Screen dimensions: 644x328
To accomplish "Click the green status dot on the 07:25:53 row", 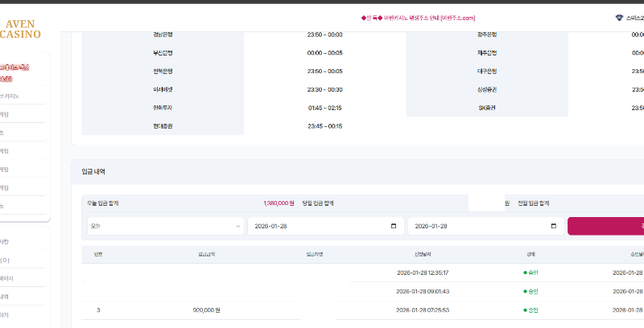I will coord(525,310).
